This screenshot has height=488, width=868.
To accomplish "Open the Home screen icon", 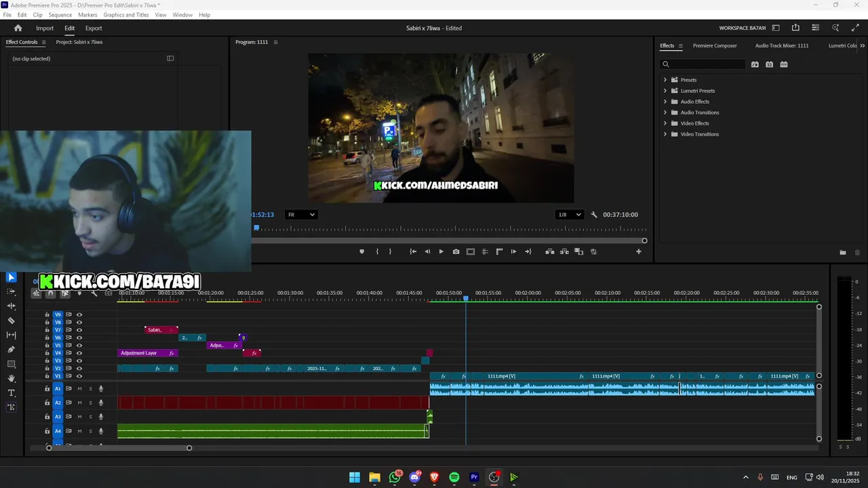I will pyautogui.click(x=18, y=28).
